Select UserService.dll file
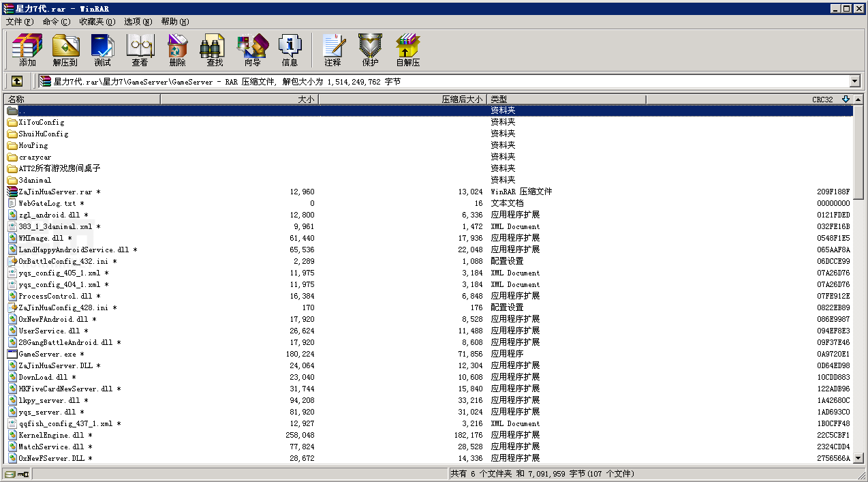Viewport: 868px width, 482px height. (x=53, y=331)
